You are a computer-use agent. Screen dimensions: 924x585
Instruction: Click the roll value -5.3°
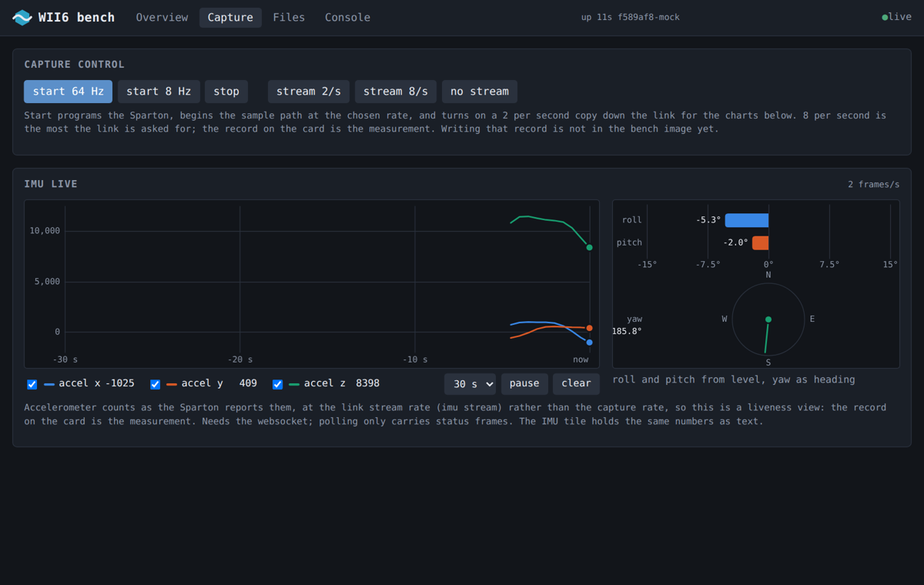[708, 220]
